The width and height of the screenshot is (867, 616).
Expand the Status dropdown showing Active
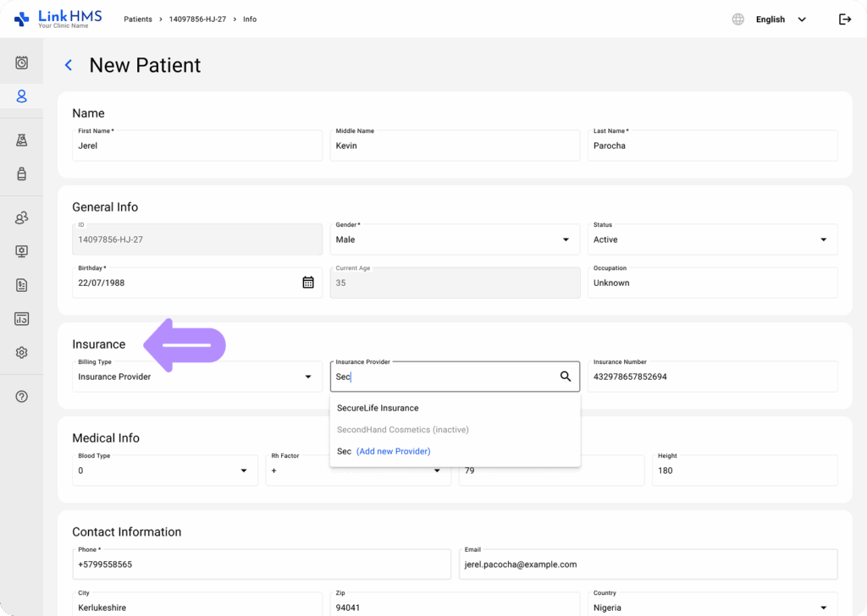pos(823,239)
